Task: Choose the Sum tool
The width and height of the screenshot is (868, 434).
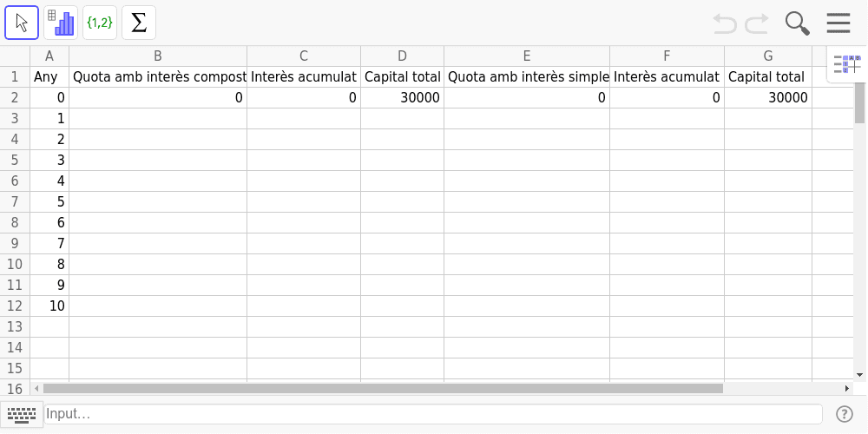Action: [139, 23]
